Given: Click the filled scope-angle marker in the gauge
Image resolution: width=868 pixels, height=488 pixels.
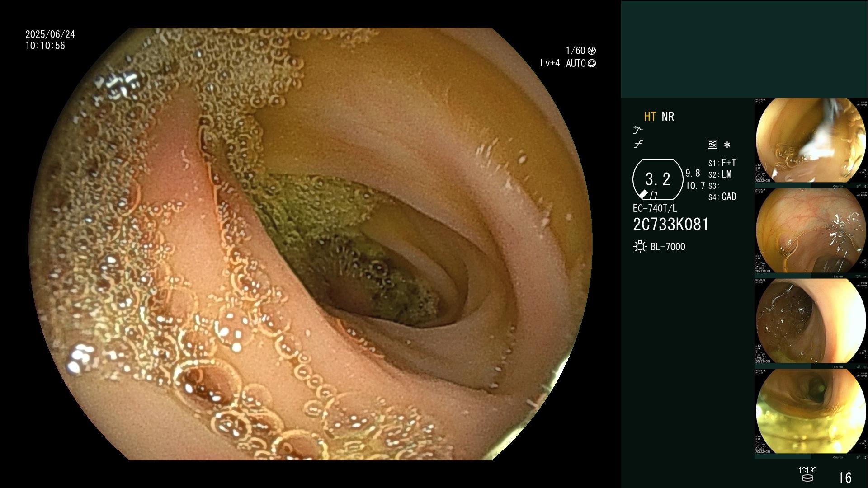Looking at the screenshot, I should tap(643, 194).
